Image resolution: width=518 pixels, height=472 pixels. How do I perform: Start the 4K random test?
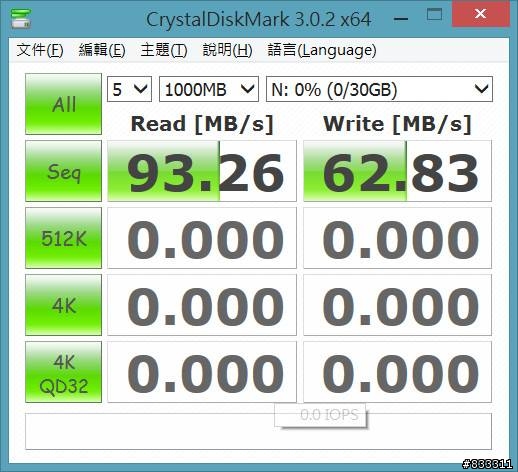pyautogui.click(x=63, y=305)
